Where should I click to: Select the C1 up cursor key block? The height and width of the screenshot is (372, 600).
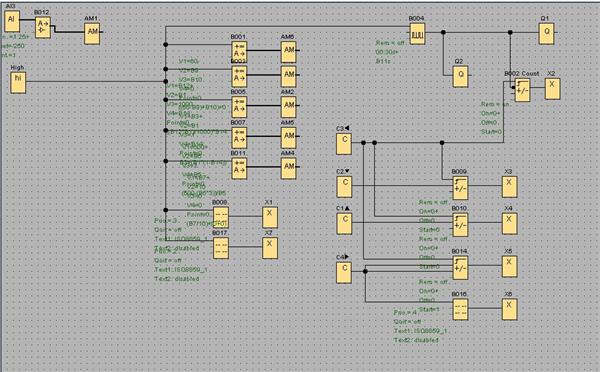click(x=344, y=224)
